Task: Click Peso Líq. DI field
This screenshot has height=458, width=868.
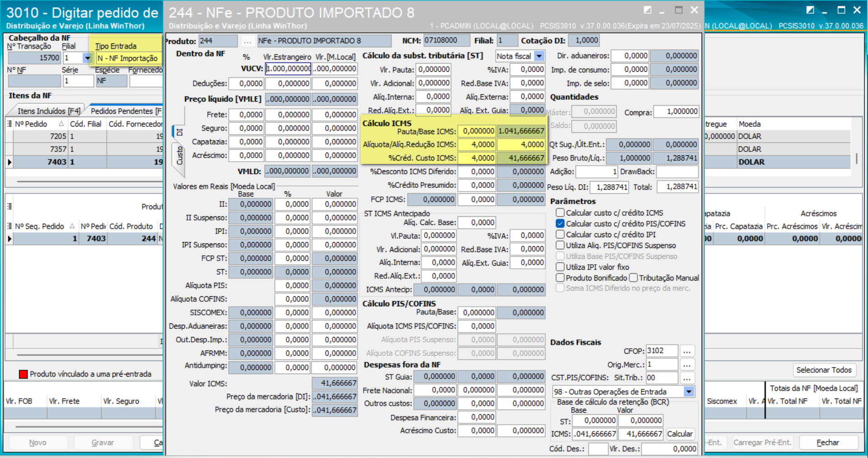Action: tap(610, 187)
